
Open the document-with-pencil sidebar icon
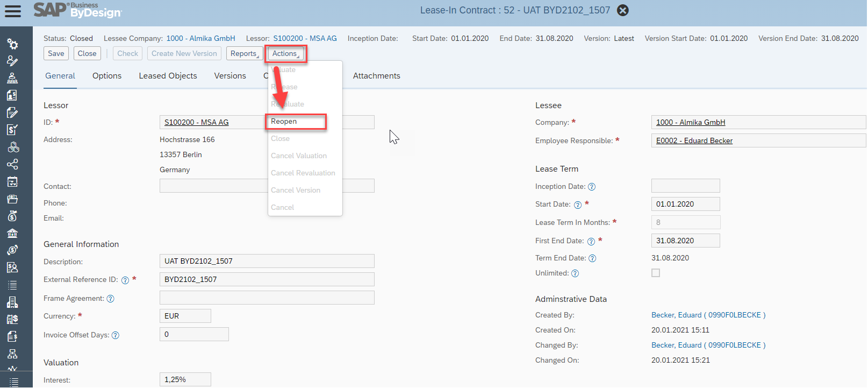tap(12, 112)
